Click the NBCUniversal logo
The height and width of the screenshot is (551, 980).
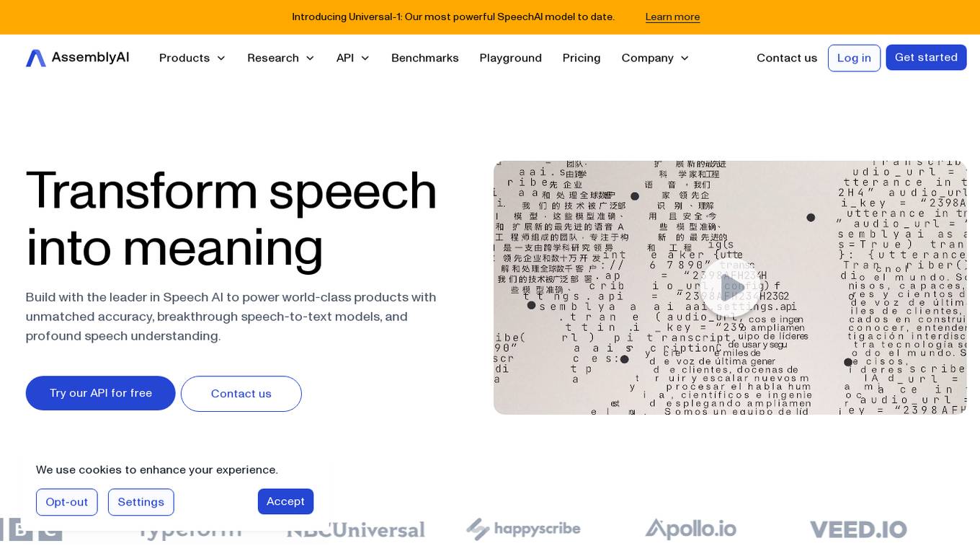pyautogui.click(x=356, y=530)
